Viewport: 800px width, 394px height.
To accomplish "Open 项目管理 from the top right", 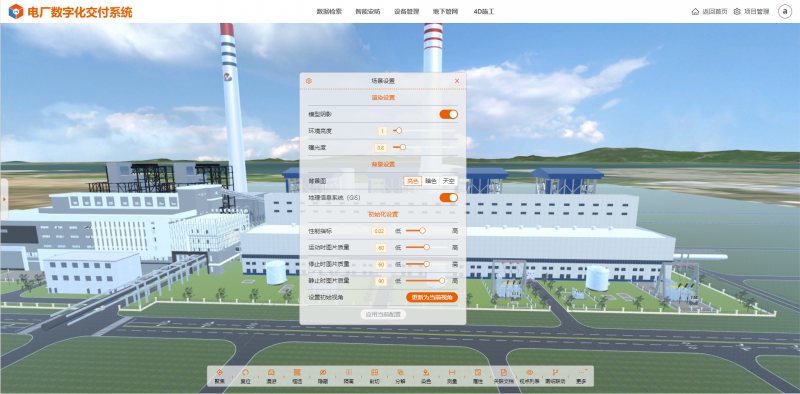I will click(x=751, y=11).
